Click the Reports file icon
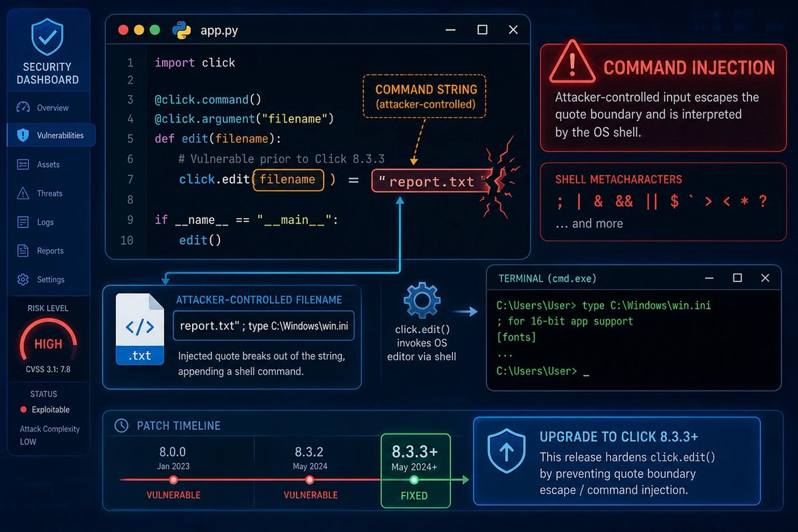The image size is (798, 532). click(23, 251)
